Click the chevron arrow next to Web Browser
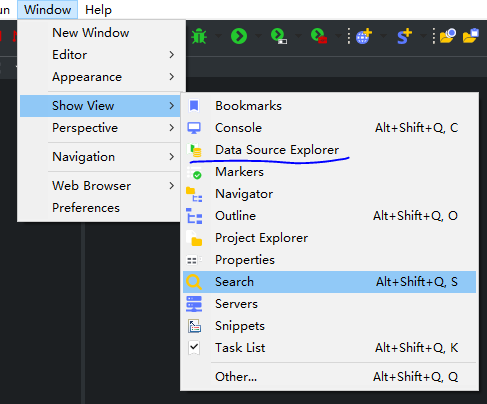Viewport: 487px width, 404px height. pyautogui.click(x=172, y=186)
